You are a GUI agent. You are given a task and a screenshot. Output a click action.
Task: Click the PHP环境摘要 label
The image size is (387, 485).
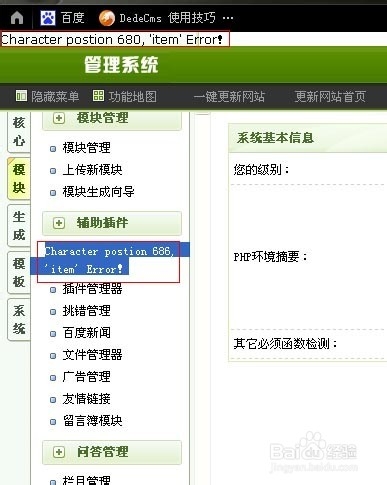271,257
